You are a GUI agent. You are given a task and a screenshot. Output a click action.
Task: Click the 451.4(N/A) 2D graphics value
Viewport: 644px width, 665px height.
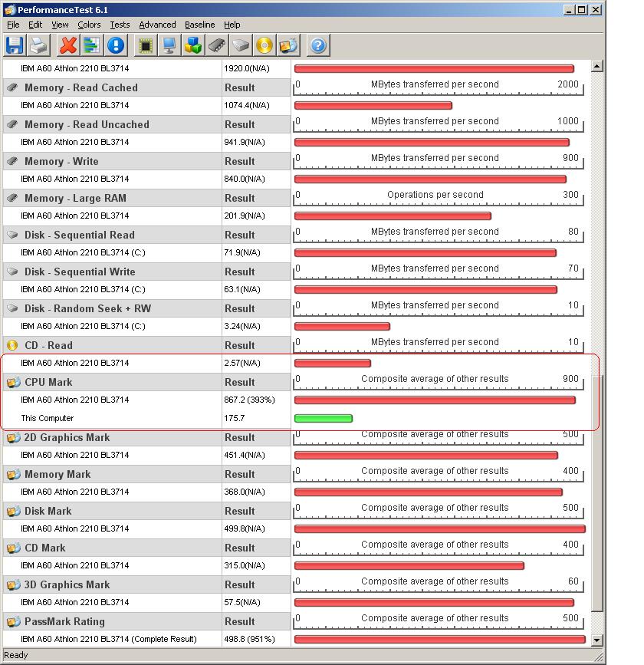tap(245, 455)
